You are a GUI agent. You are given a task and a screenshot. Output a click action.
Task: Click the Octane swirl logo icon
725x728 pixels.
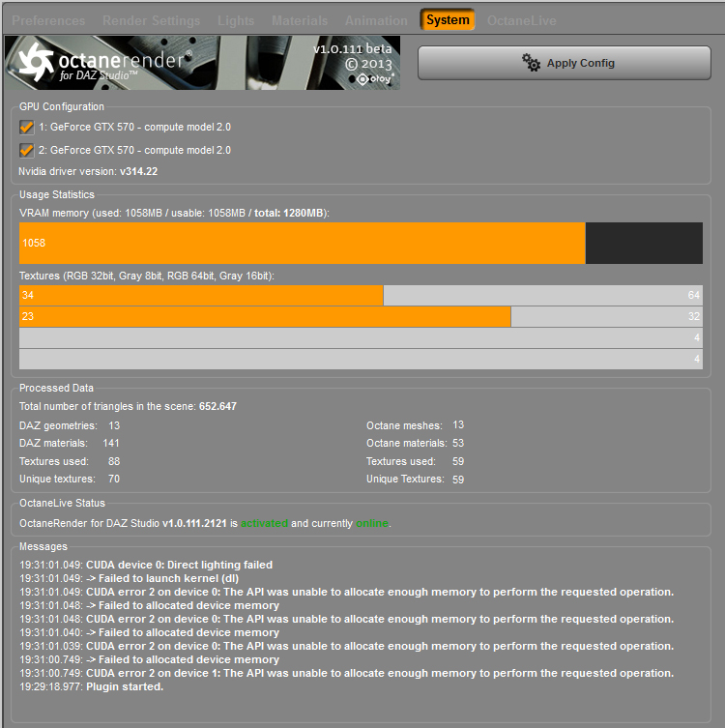tap(36, 62)
